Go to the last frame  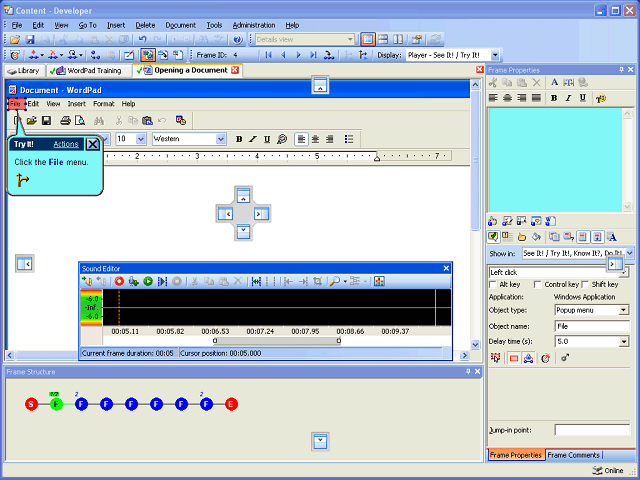click(x=313, y=55)
